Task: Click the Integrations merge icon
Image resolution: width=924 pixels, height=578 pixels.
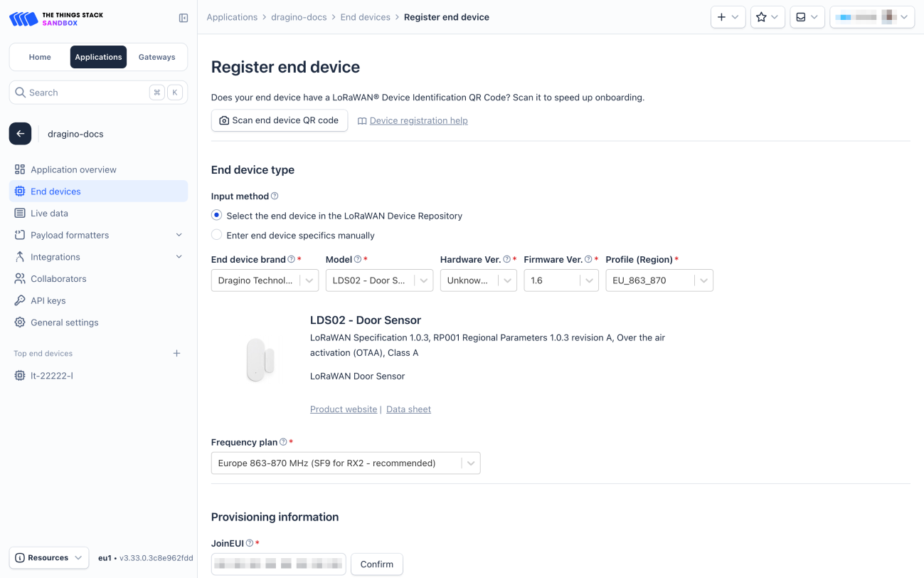Action: point(20,257)
